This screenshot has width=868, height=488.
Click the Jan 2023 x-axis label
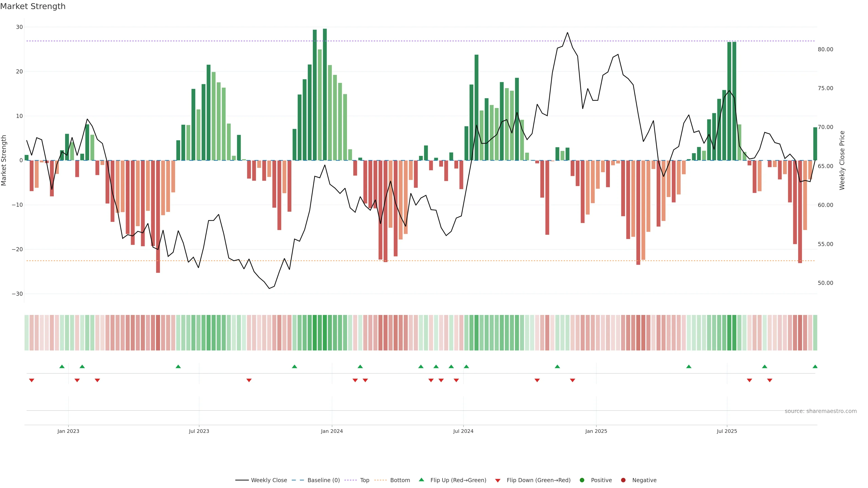(x=68, y=431)
